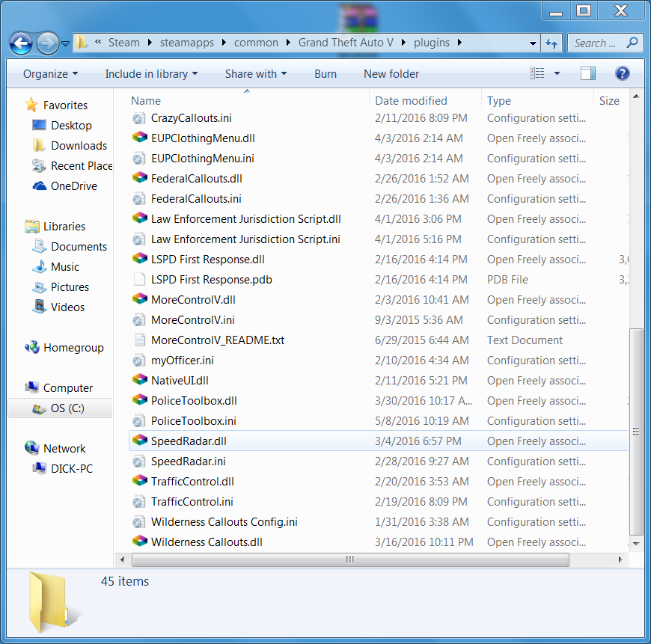Open DICK-PC network computer
This screenshot has width=651, height=644.
tap(63, 468)
